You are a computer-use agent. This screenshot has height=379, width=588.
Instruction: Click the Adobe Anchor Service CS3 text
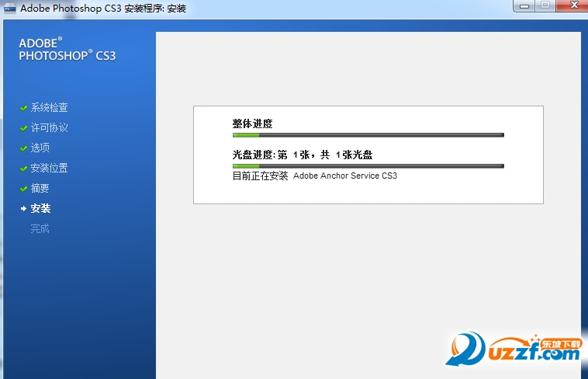click(x=345, y=176)
